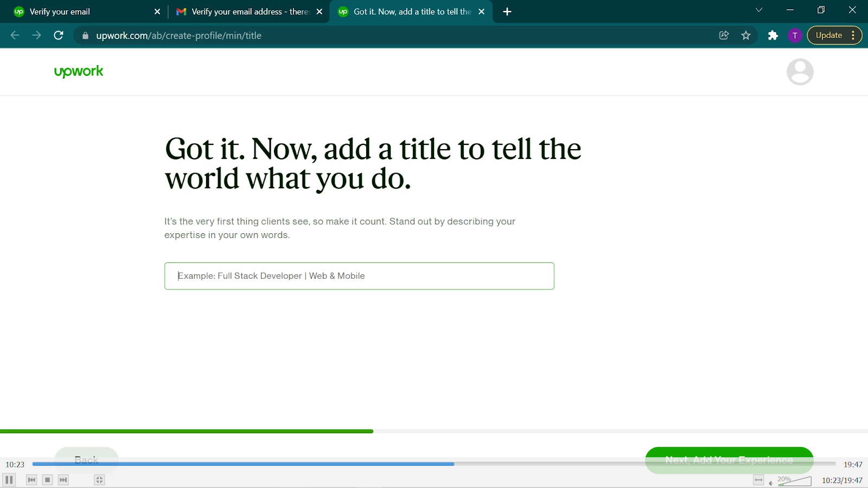This screenshot has height=488, width=868.
Task: Minimize the browser window
Action: [x=790, y=10]
